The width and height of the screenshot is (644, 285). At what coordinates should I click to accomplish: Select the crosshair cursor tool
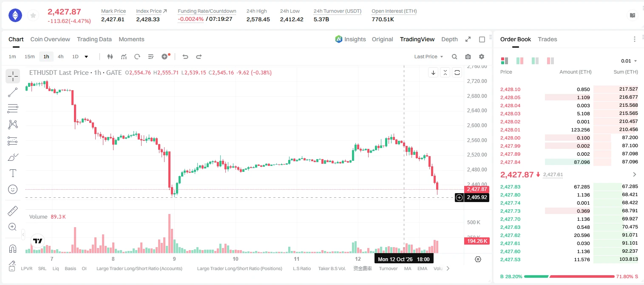[x=13, y=77]
